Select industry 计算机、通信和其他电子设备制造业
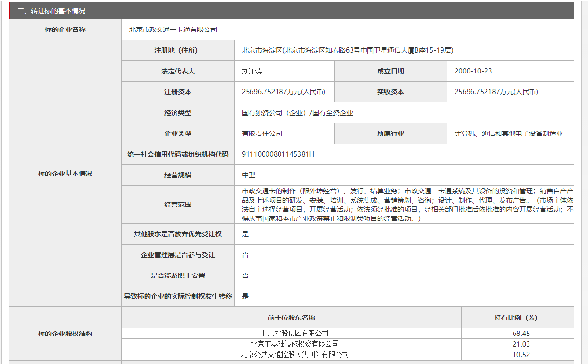Screen dimensions: 588x364 (x=509, y=133)
